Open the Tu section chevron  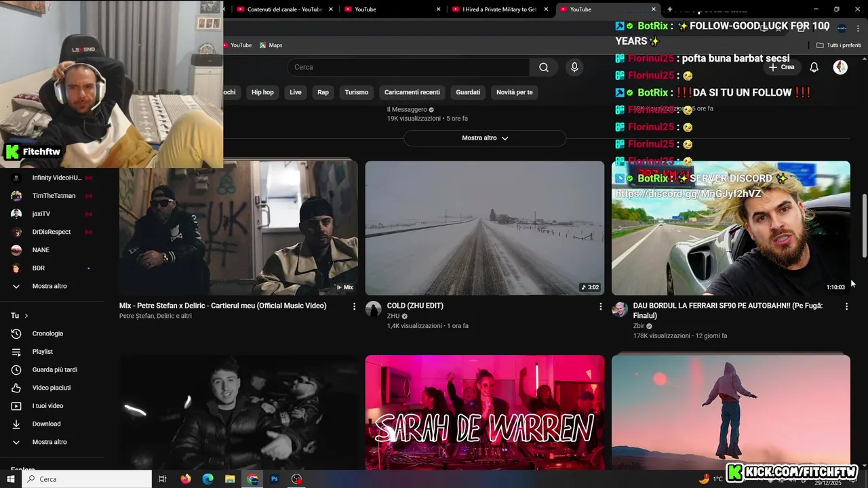pos(26,316)
